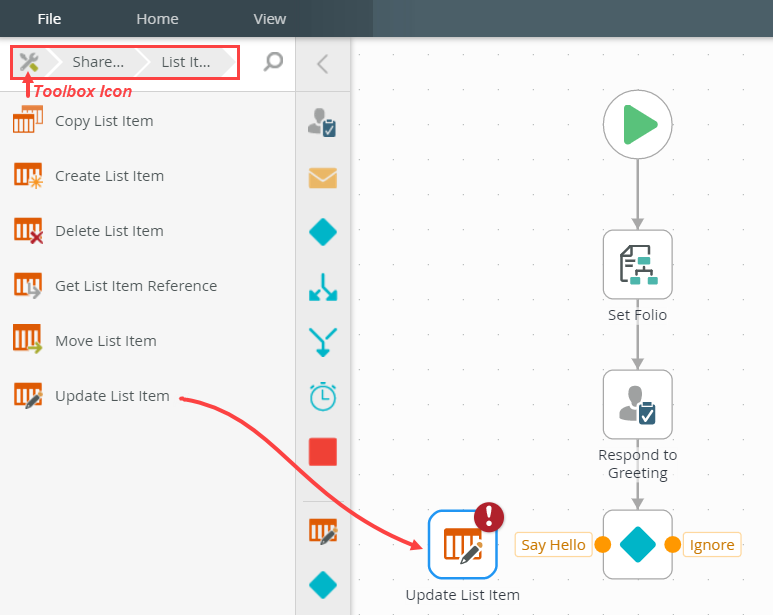The image size is (773, 615).
Task: Select the Set Folio step on canvas
Action: [x=637, y=264]
